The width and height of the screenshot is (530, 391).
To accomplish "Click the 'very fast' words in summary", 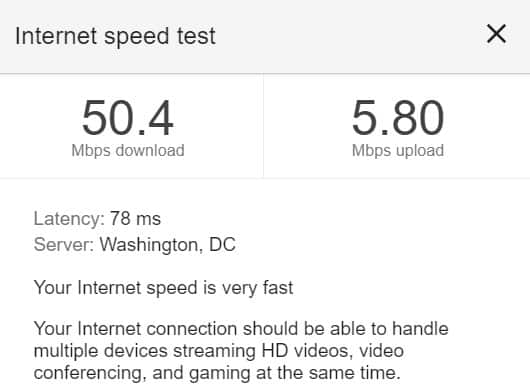I will pos(258,288).
